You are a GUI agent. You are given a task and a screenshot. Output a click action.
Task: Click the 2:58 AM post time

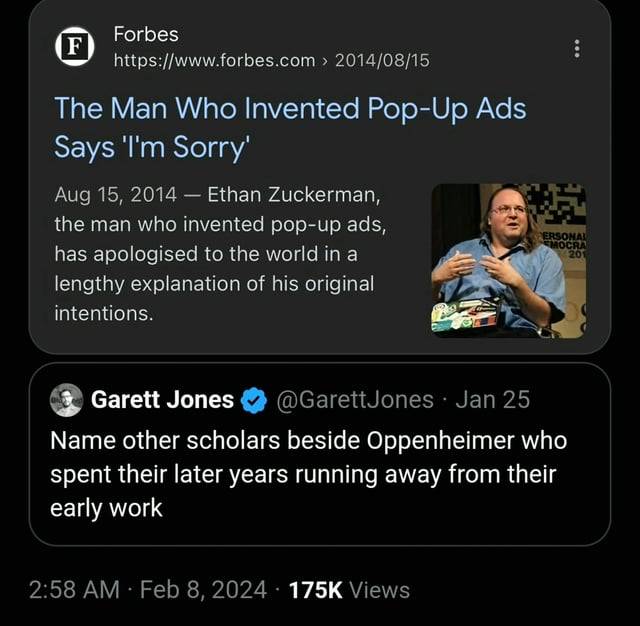coord(89,590)
